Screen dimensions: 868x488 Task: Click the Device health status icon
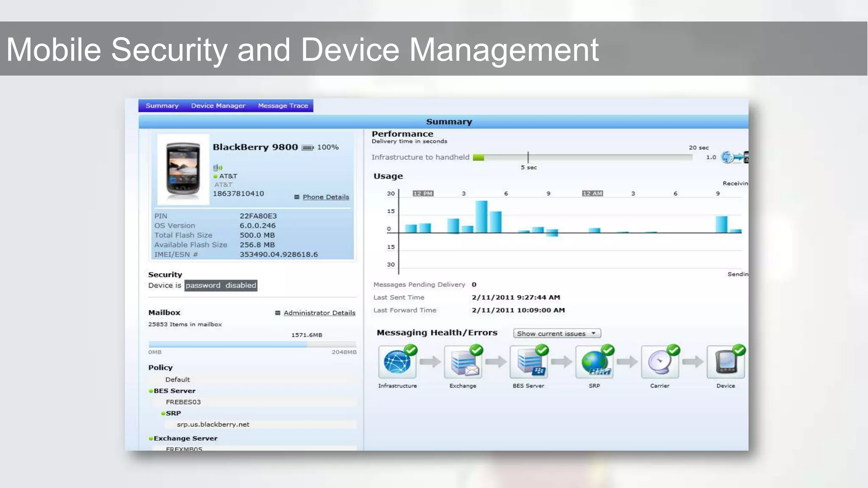[726, 362]
